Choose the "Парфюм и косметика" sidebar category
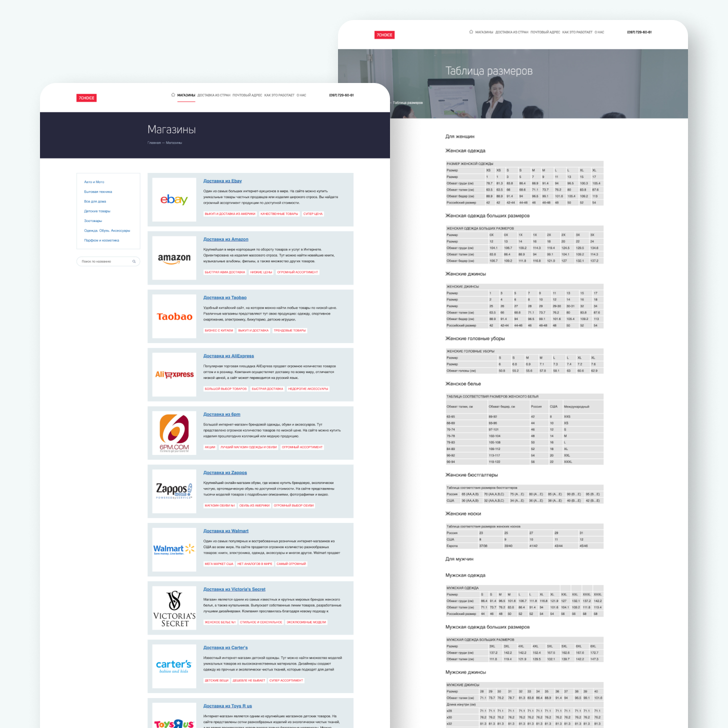 (101, 240)
